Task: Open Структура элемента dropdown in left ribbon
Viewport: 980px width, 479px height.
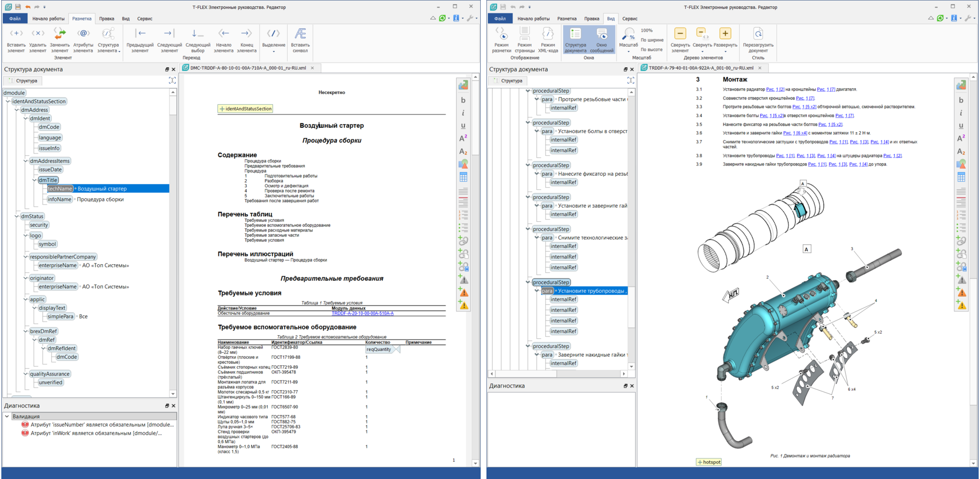Action: point(108,39)
